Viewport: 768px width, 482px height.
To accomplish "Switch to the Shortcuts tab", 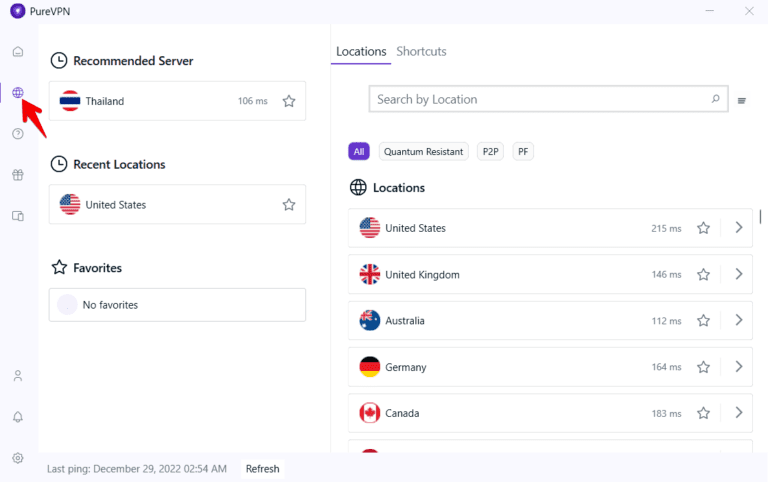I will 421,51.
